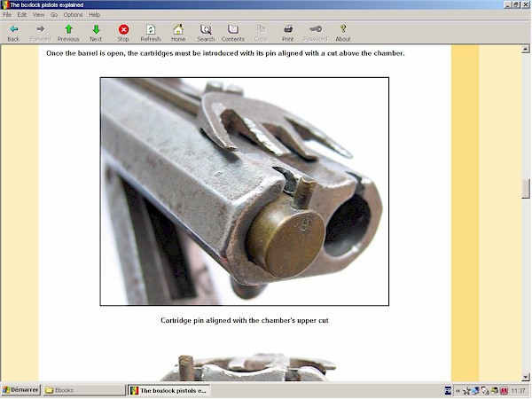This screenshot has width=532, height=399.
Task: Click the title bar app icon
Action: coord(4,4)
